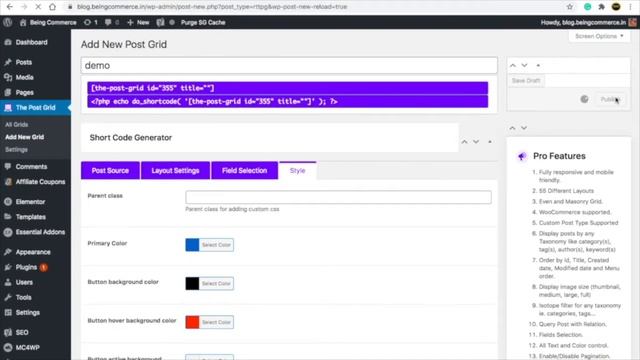The image size is (640, 360).
Task: Move Short Code Generator panel down
Action: (x=476, y=142)
